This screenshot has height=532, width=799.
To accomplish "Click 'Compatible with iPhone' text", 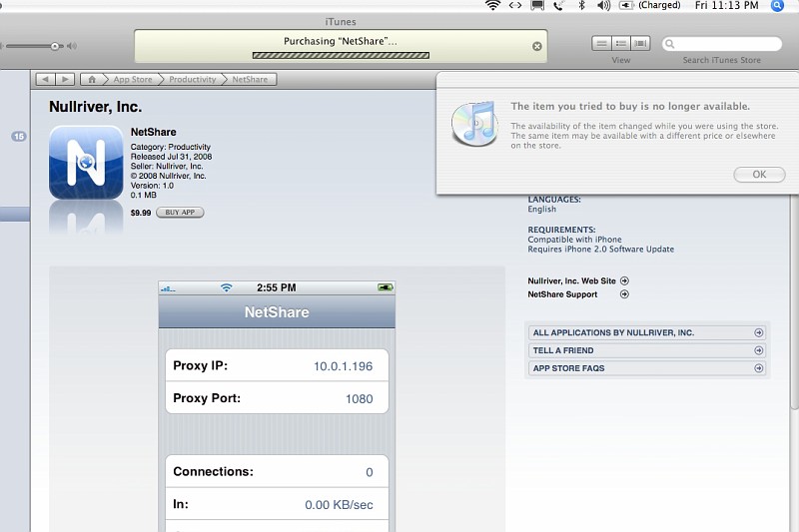I will pos(574,240).
